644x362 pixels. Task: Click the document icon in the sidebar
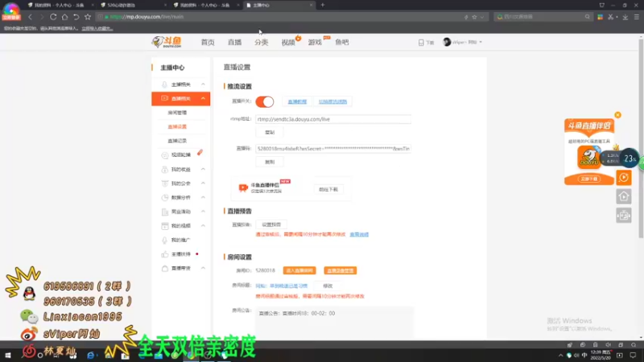164,212
